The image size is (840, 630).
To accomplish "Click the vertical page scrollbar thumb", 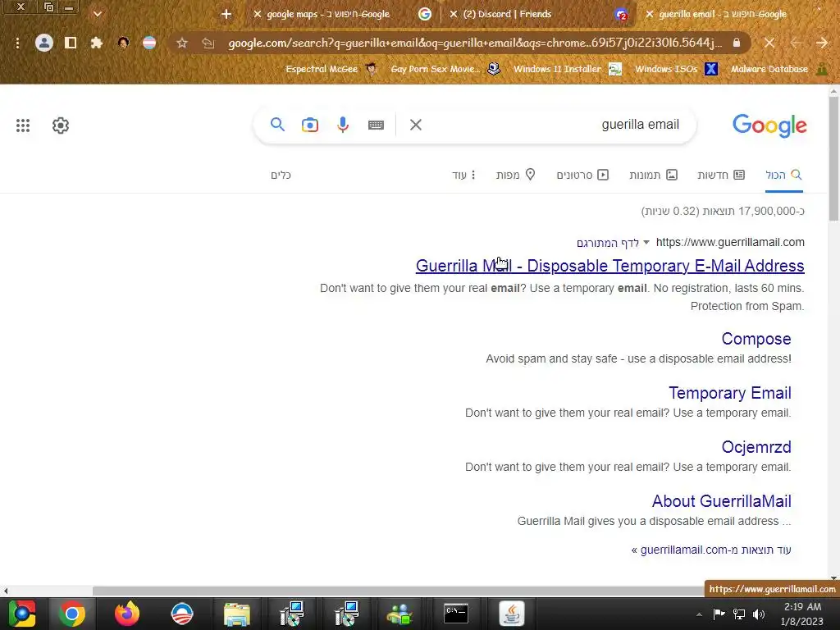I will 833,158.
